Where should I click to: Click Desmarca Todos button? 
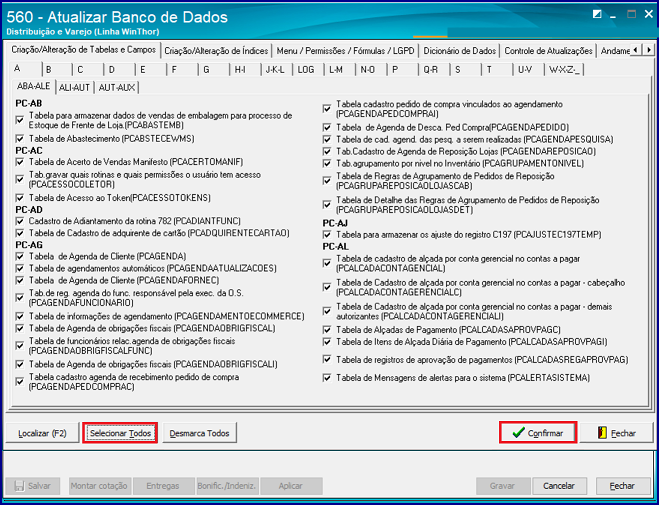click(x=199, y=433)
